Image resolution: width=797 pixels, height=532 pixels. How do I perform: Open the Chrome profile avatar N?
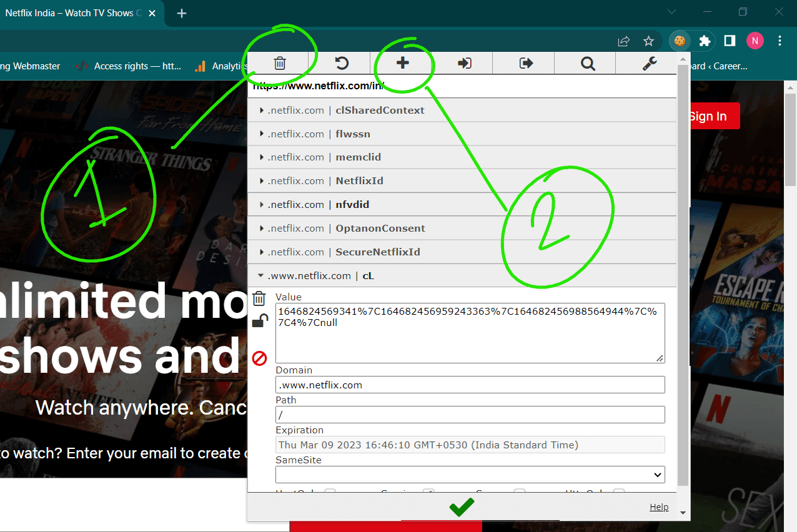coord(755,41)
